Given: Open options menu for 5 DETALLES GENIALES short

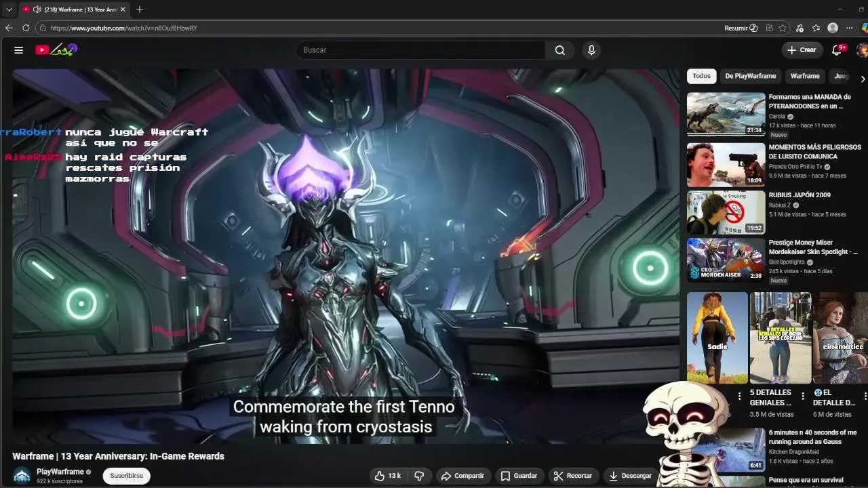Looking at the screenshot, I should 803,396.
